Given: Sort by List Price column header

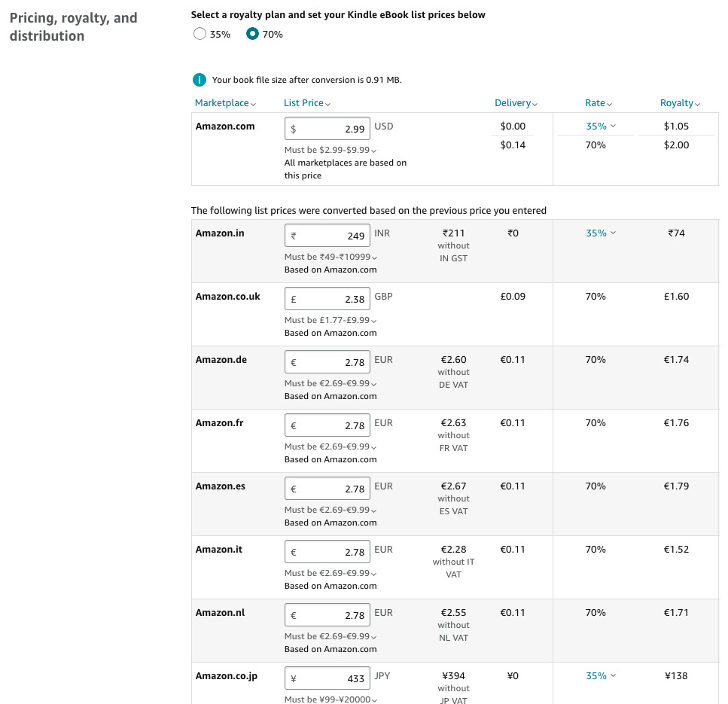Looking at the screenshot, I should (307, 103).
